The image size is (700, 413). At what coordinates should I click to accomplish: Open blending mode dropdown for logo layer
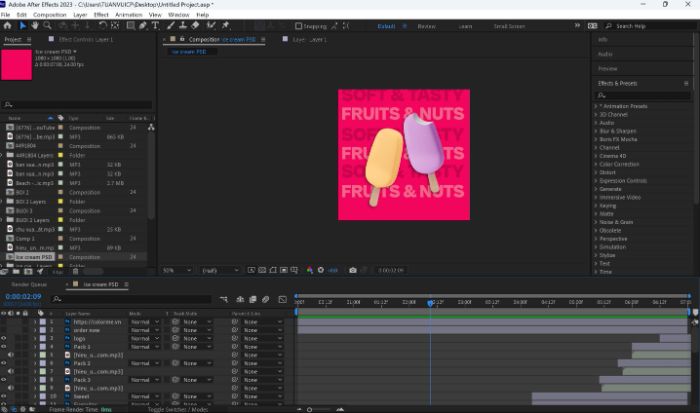tap(145, 338)
